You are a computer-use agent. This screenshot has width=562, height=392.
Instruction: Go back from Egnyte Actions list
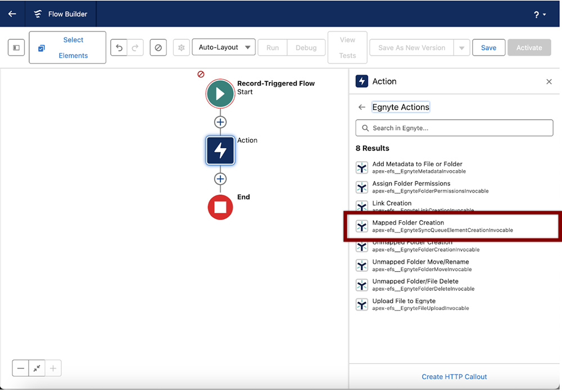coord(361,107)
